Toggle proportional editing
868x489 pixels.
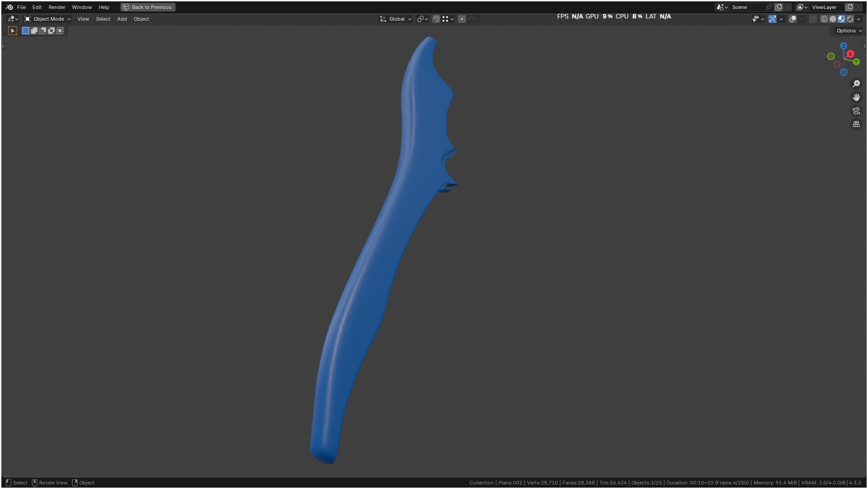pos(462,19)
